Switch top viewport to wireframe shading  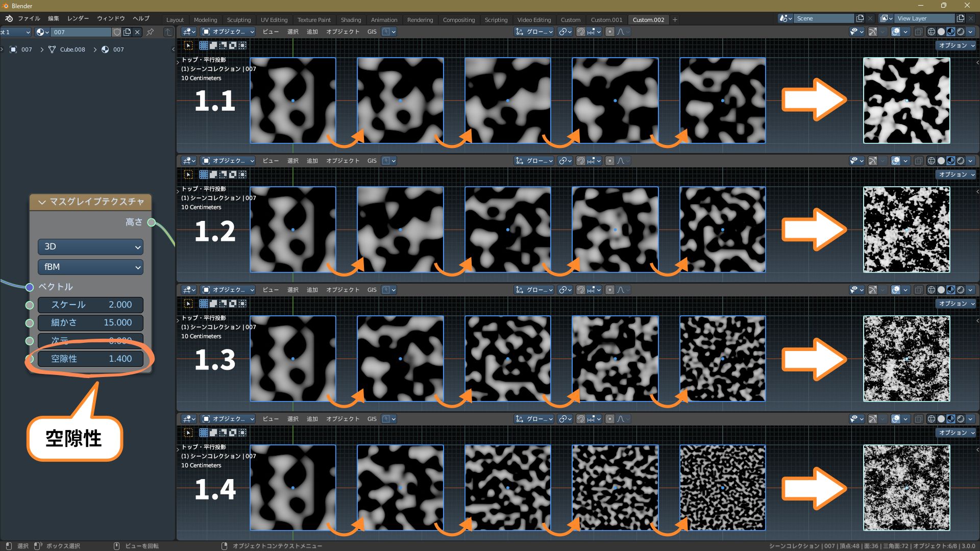click(932, 32)
